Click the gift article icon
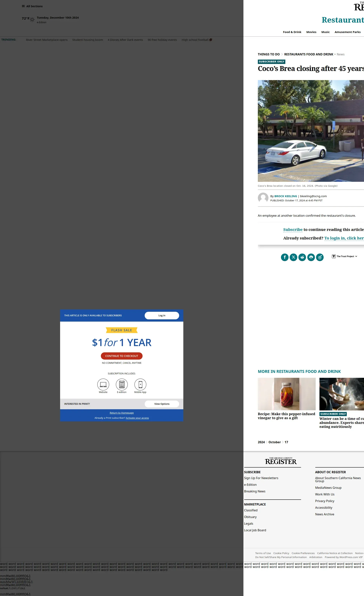 pyautogui.click(x=320, y=257)
